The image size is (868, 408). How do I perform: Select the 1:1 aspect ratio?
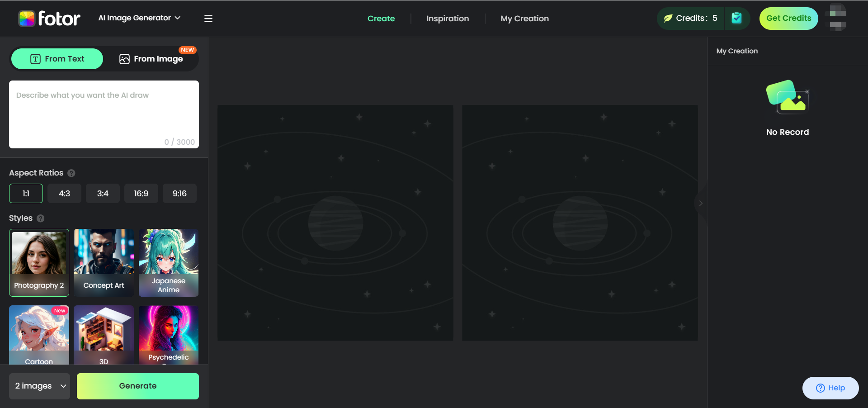[x=26, y=194]
